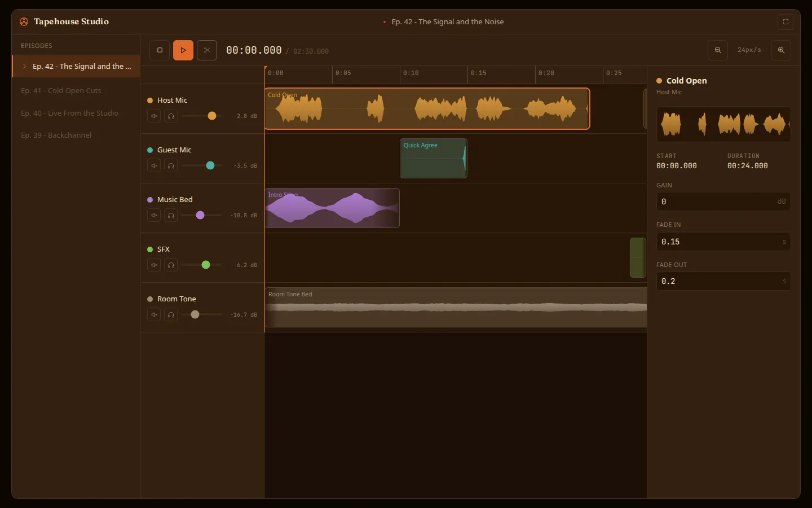
Task: Click the -6.2 dB level readout
Action: [x=245, y=265]
